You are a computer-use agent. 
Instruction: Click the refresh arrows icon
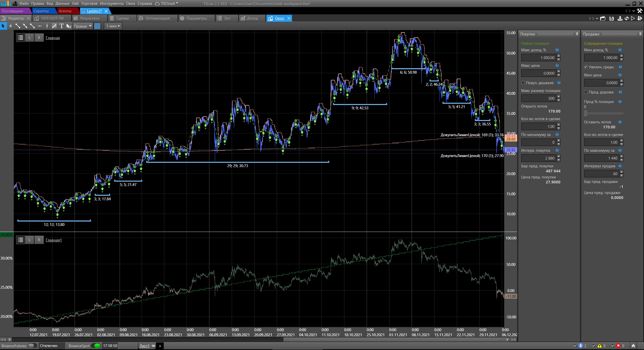[x=626, y=18]
